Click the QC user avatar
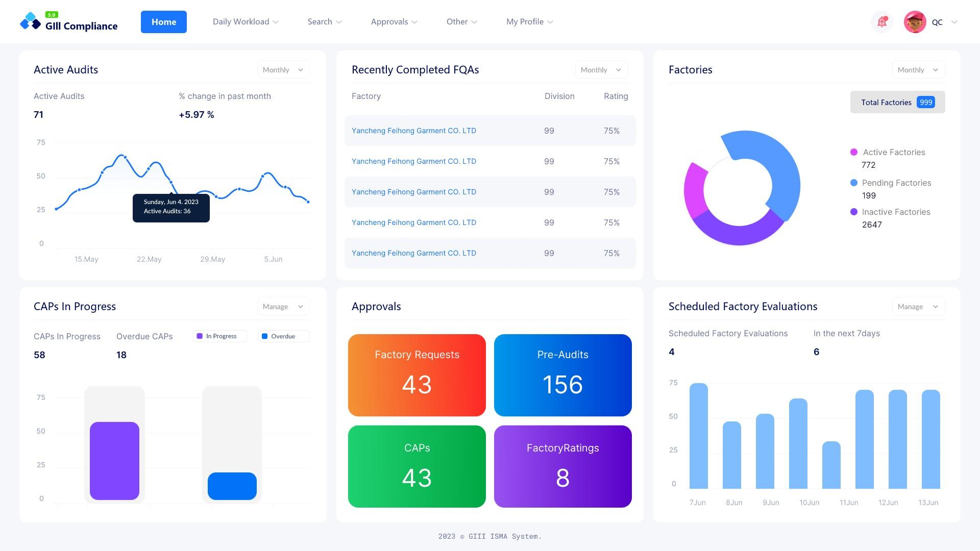Viewport: 980px width, 551px height. 915,22
